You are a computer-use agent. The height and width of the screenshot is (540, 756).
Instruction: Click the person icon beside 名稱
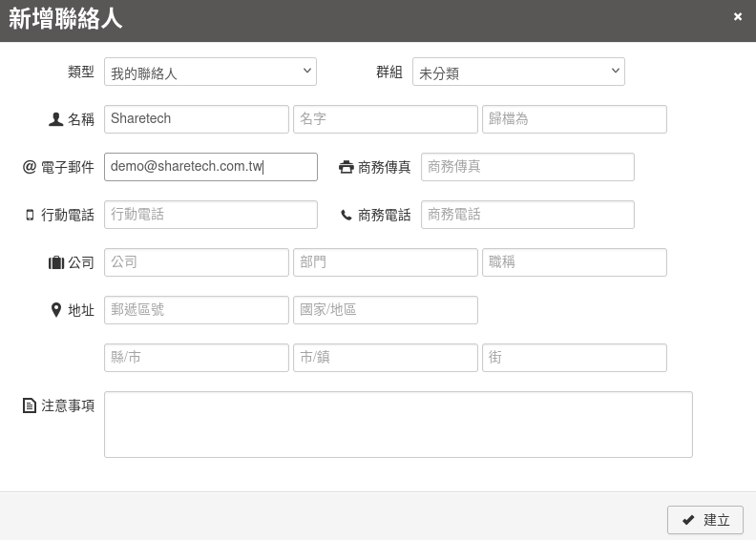coord(55,119)
